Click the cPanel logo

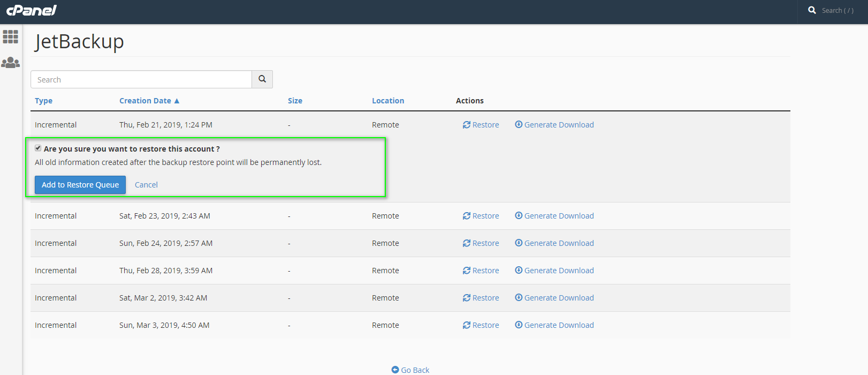click(31, 10)
